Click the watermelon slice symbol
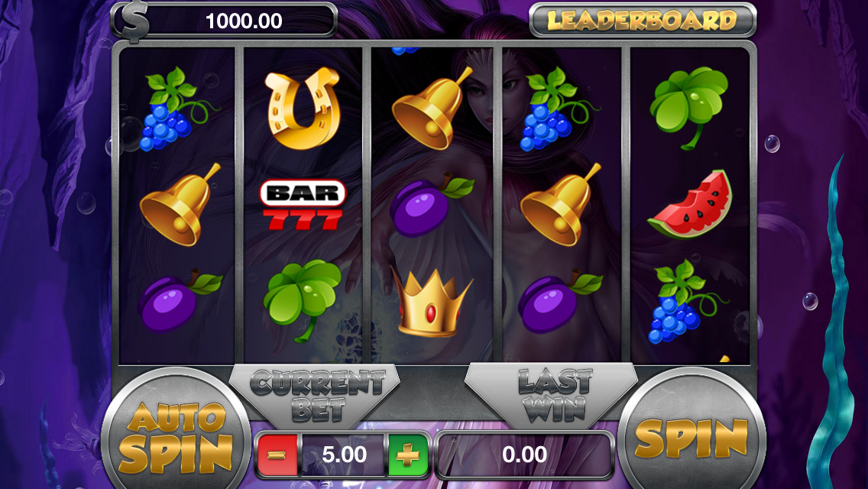Viewport: 868px width, 489px height. (x=691, y=205)
